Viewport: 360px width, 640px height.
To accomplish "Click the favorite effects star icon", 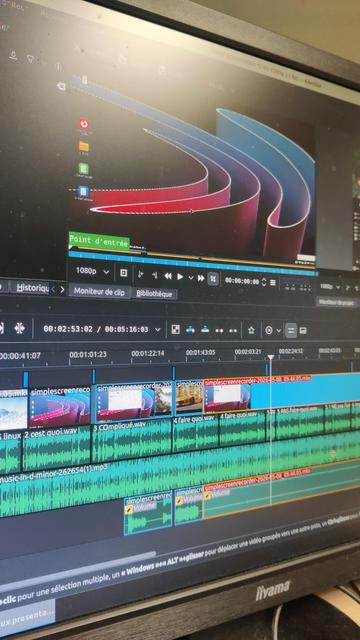I will click(251, 330).
